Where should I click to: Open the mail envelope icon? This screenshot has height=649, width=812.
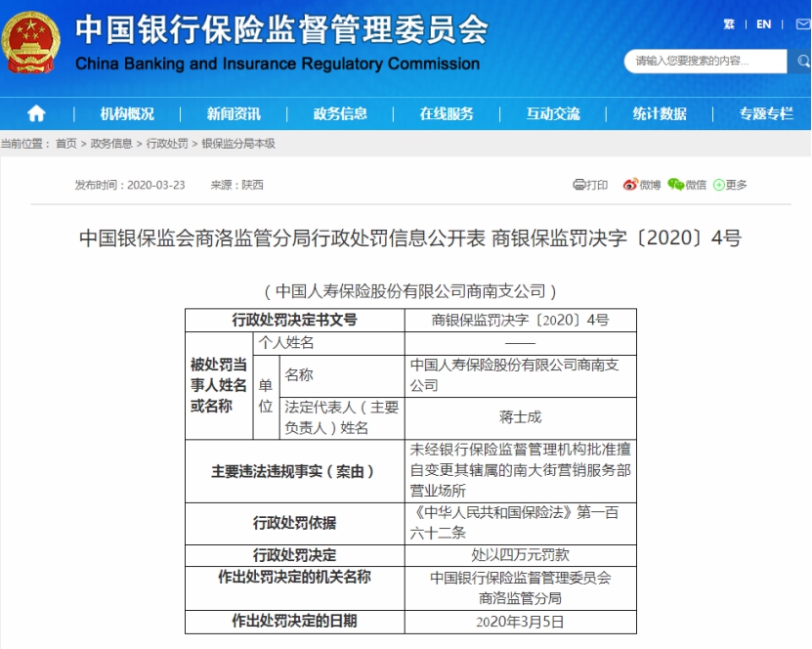click(804, 23)
